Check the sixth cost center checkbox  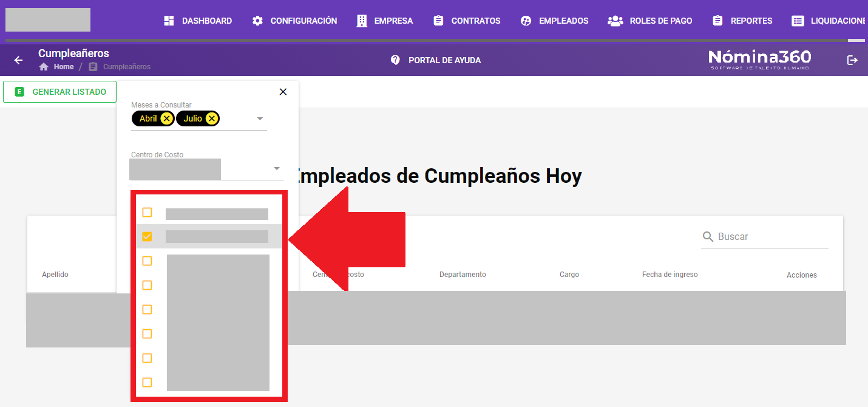click(147, 334)
